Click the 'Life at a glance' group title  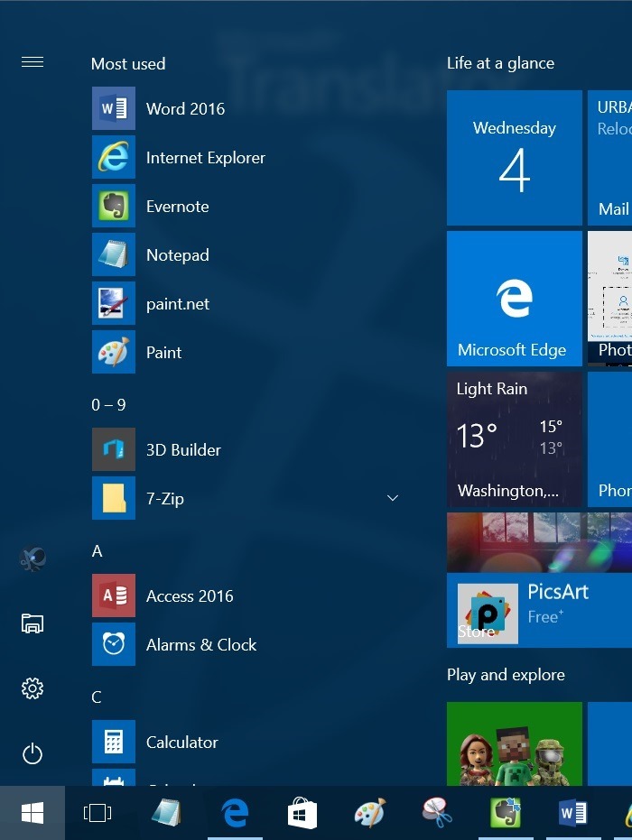[x=501, y=63]
